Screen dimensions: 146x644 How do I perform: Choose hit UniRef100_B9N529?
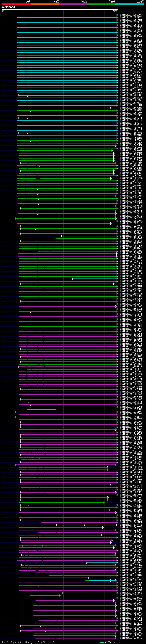click(131, 32)
